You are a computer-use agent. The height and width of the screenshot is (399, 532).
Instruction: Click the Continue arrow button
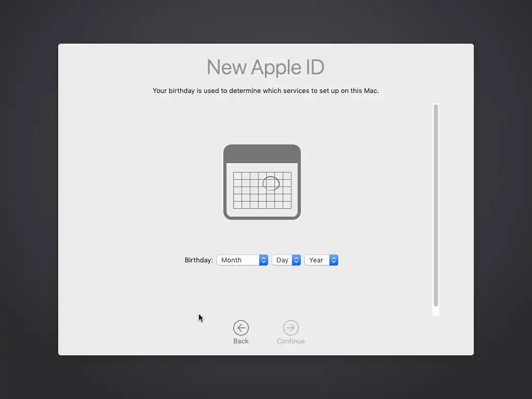291,328
